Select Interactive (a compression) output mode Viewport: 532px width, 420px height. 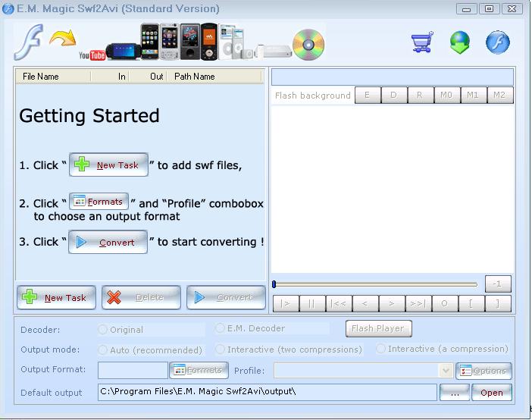380,349
